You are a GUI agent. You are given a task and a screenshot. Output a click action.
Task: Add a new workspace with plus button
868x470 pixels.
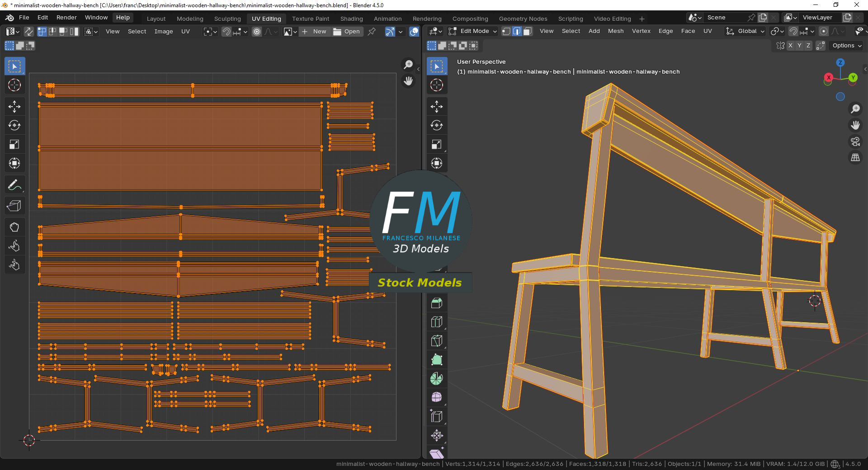click(x=642, y=19)
